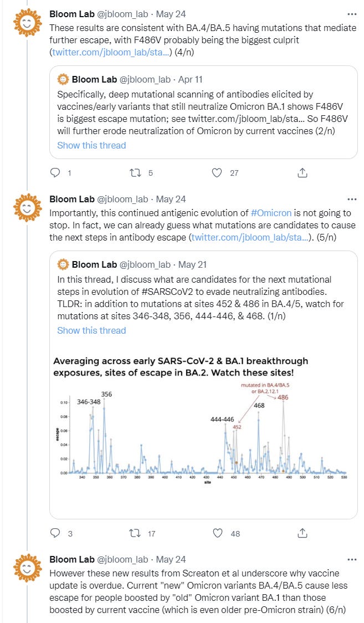Screen dimensions: 364x623
Task: Open more options on the 4/n tweet
Action: pos(351,13)
